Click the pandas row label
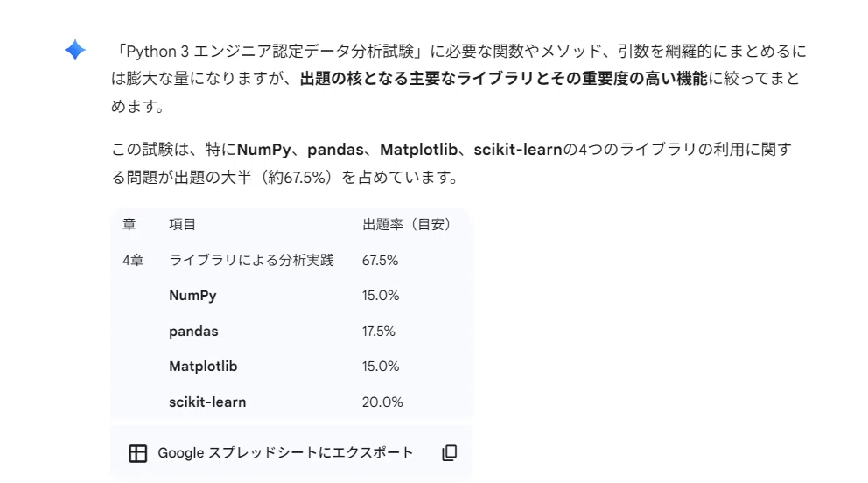 pos(193,332)
